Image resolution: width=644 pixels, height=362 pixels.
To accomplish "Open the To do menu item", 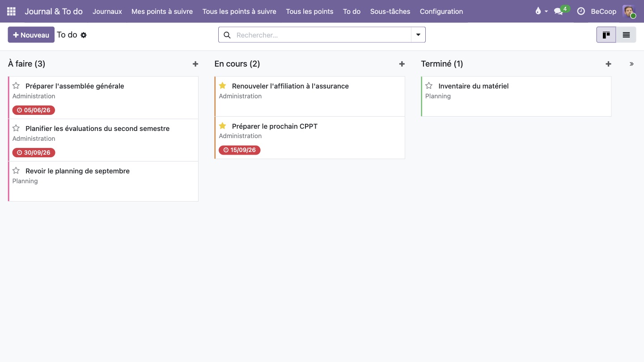I will (x=352, y=11).
